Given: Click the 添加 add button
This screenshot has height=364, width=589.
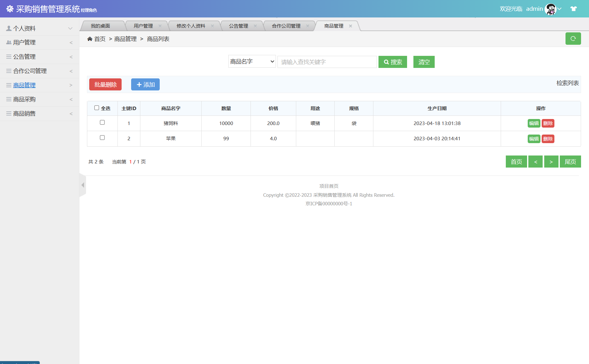Looking at the screenshot, I should pos(145,84).
